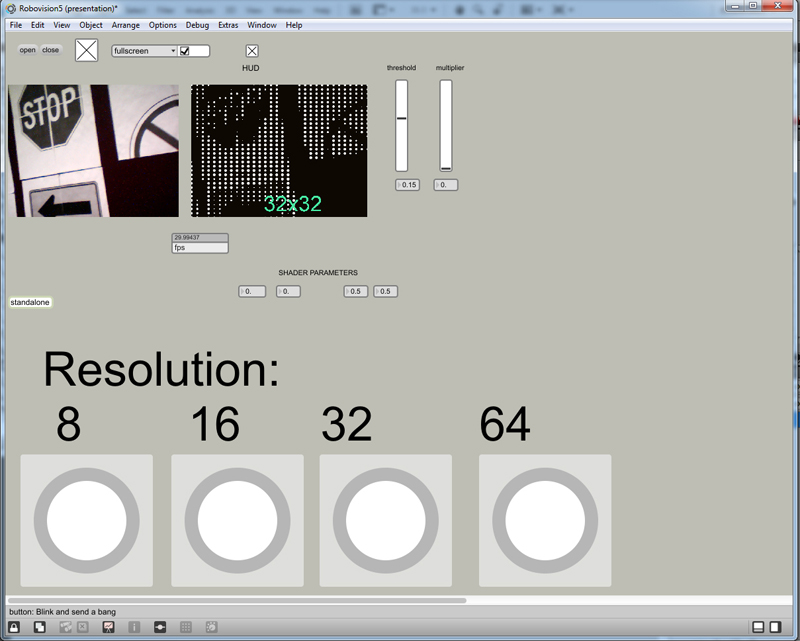The width and height of the screenshot is (800, 641).
Task: Show the right sidebar panel icon
Action: coord(775,627)
